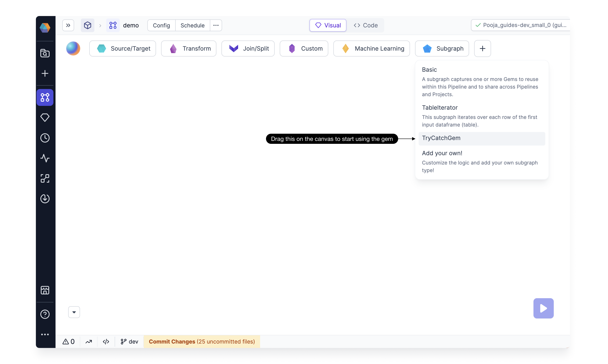This screenshot has width=608, height=364.
Task: Open the package hub store icon
Action: [x=45, y=290]
